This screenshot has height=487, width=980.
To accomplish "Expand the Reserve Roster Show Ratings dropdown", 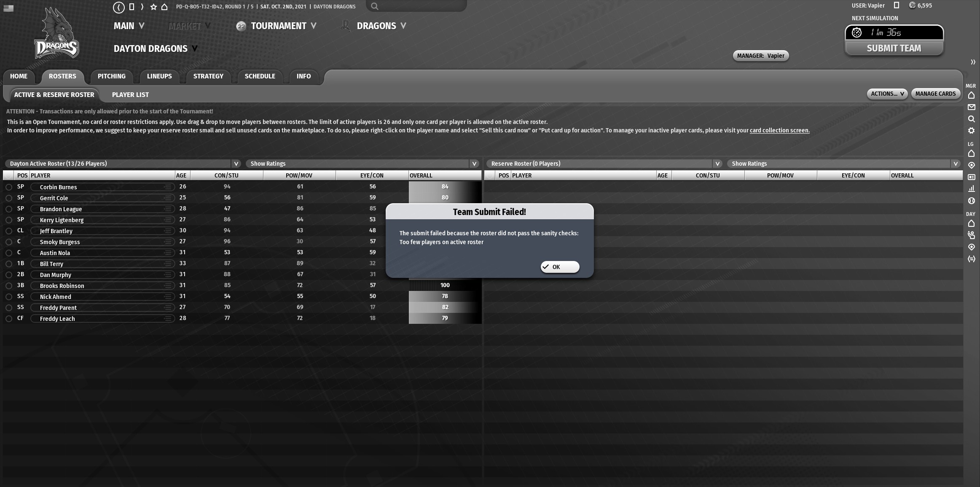I will click(955, 164).
